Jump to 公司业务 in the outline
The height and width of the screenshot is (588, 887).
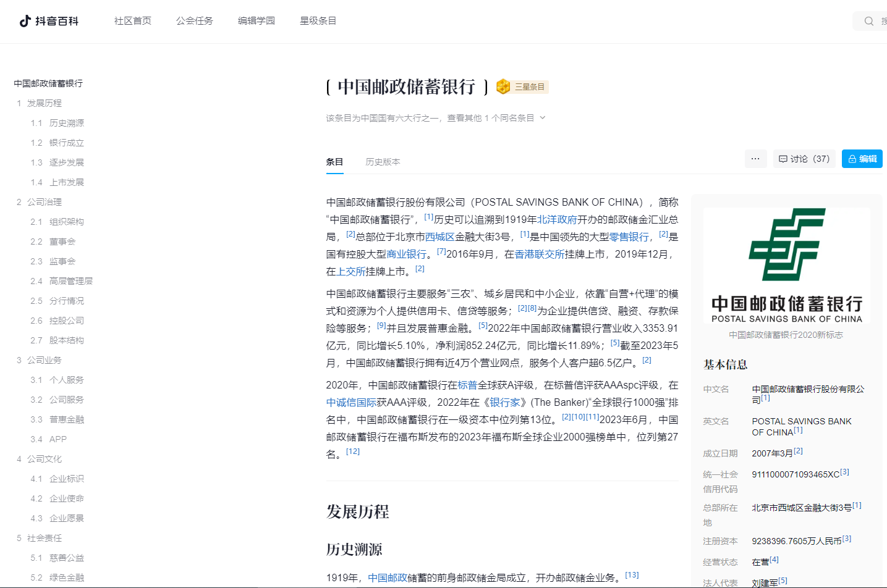pyautogui.click(x=45, y=360)
